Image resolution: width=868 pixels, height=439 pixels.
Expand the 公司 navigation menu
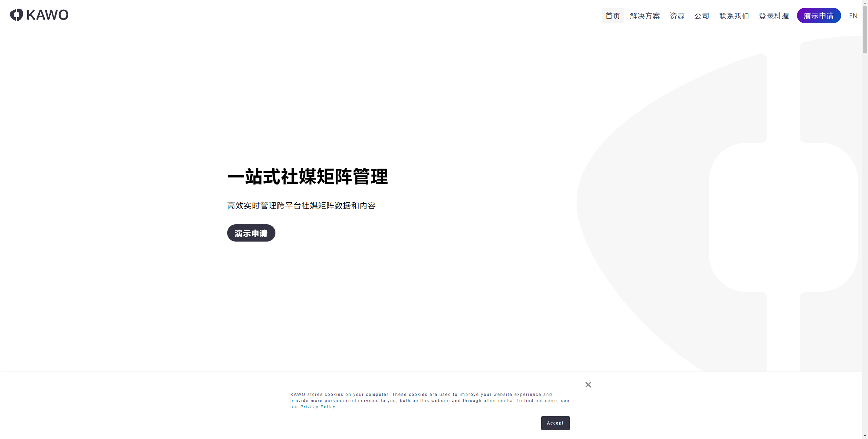click(702, 16)
